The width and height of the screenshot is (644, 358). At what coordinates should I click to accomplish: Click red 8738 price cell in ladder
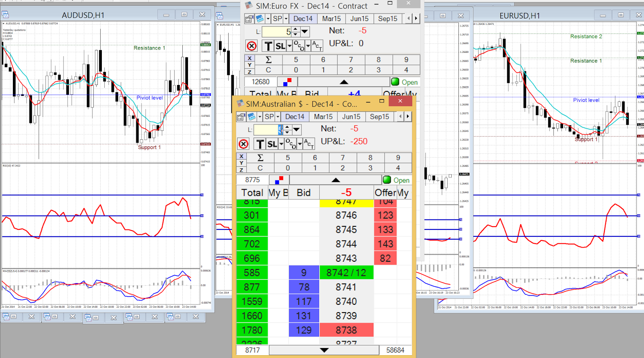pyautogui.click(x=346, y=330)
